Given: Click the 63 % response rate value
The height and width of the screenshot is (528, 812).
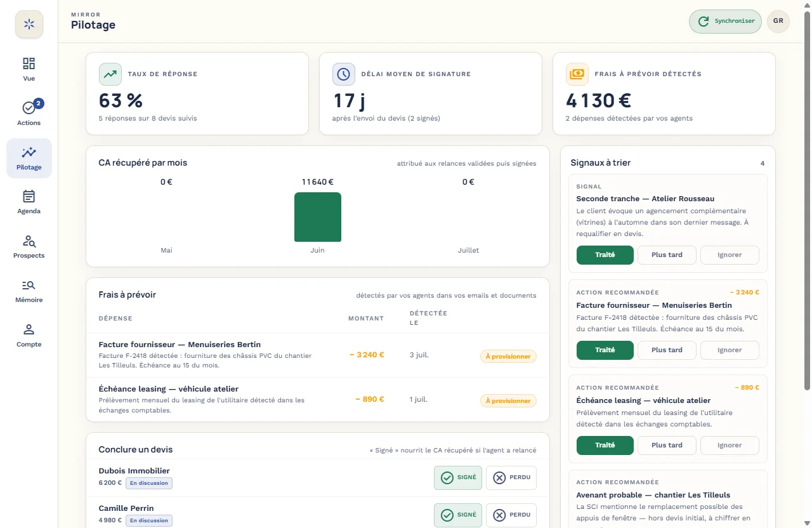Looking at the screenshot, I should [x=121, y=101].
